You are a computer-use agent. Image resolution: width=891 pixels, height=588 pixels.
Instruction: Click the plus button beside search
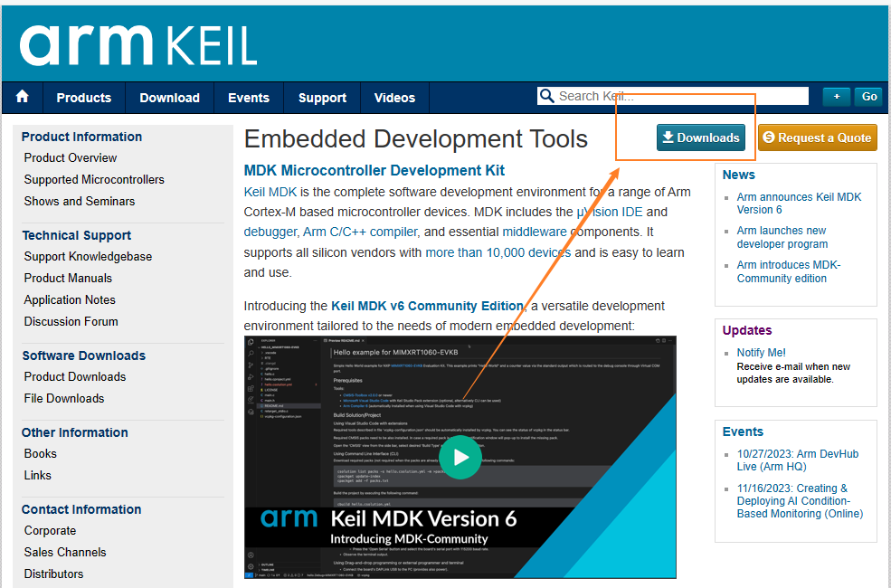[x=837, y=97]
